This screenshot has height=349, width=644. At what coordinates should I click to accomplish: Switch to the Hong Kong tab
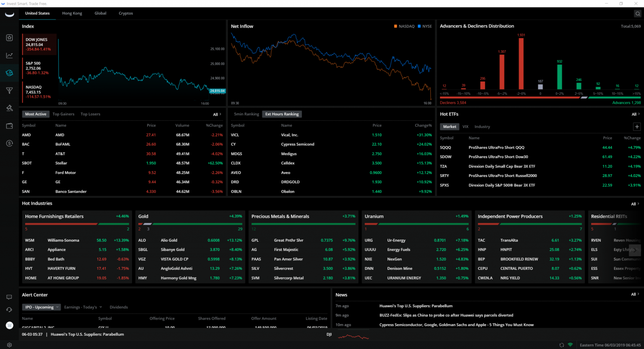[72, 13]
